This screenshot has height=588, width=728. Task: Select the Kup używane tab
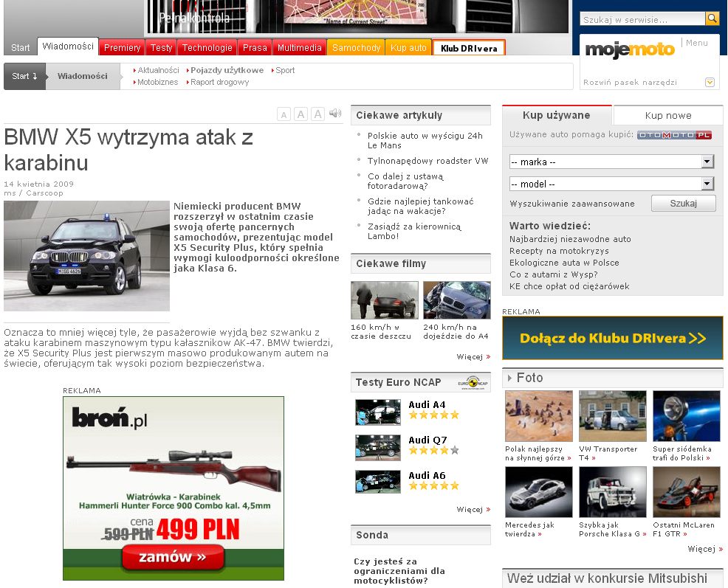556,115
